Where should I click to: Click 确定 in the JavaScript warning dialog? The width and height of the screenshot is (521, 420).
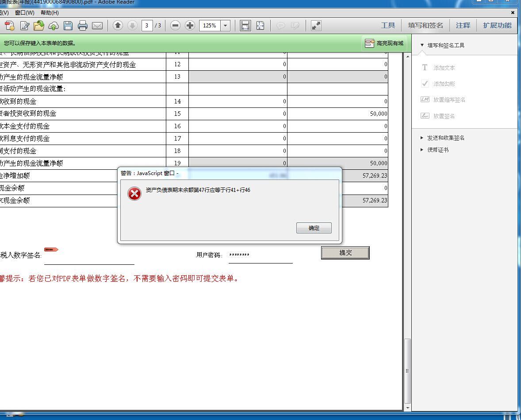click(314, 228)
